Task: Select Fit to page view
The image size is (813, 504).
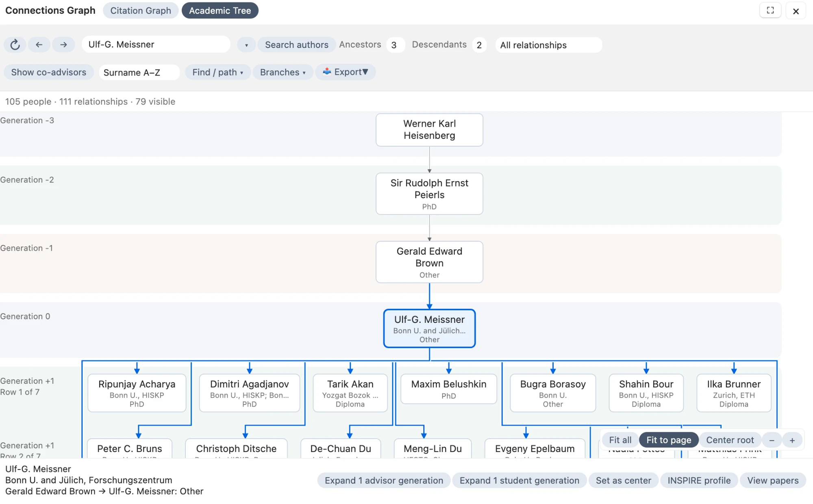Action: pos(669,440)
